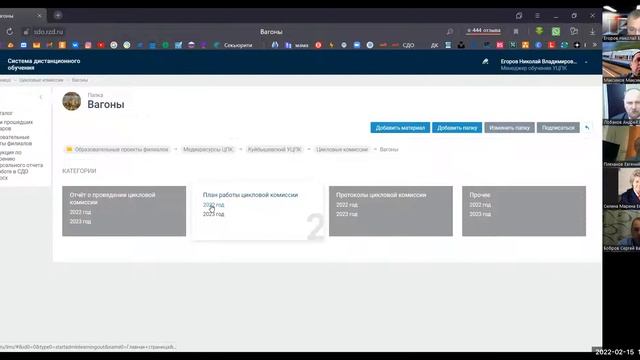The width and height of the screenshot is (640, 360).
Task: Click the Добавить материал button
Action: [x=400, y=128]
